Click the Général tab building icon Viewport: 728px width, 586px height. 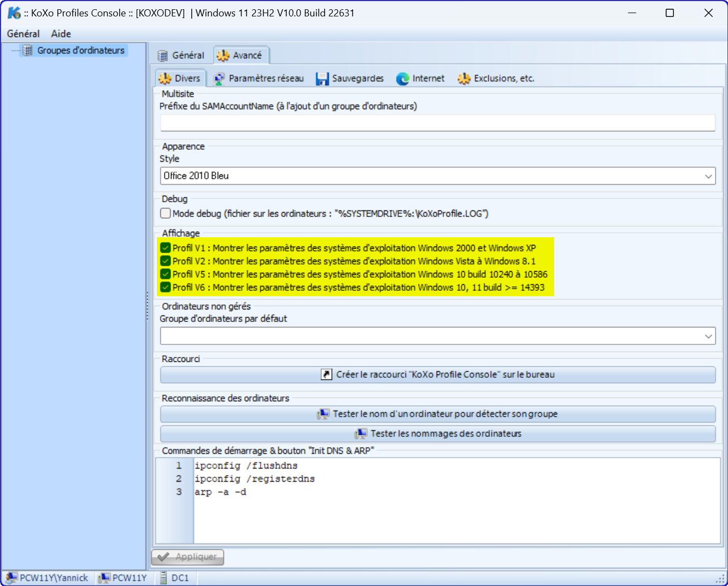coord(163,55)
